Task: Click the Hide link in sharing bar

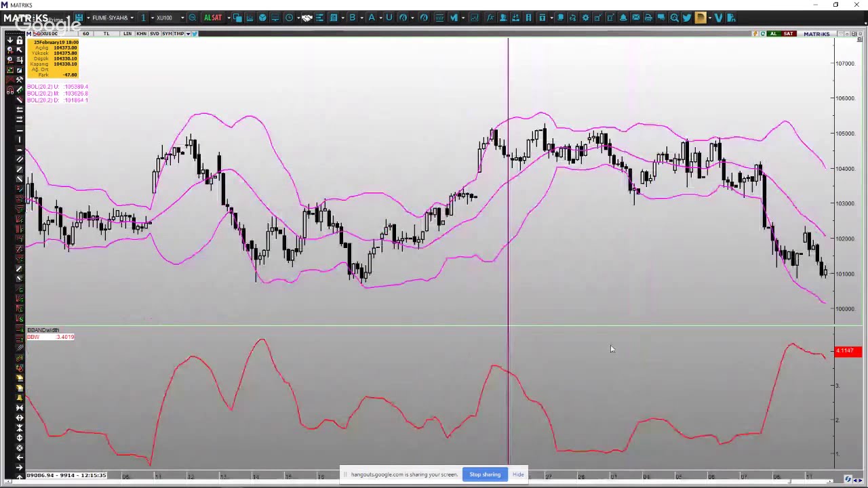Action: [x=518, y=474]
